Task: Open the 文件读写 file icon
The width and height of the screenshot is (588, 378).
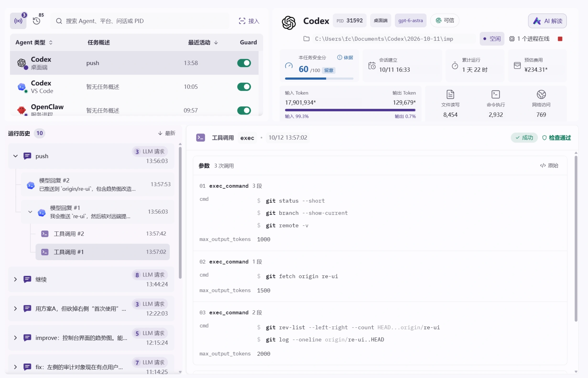Action: (x=450, y=94)
